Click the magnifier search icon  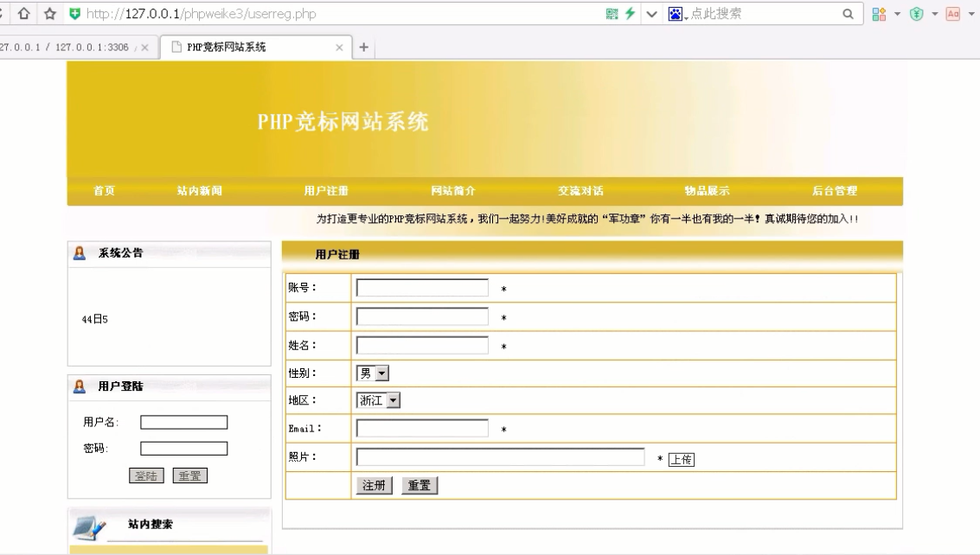[x=849, y=14]
